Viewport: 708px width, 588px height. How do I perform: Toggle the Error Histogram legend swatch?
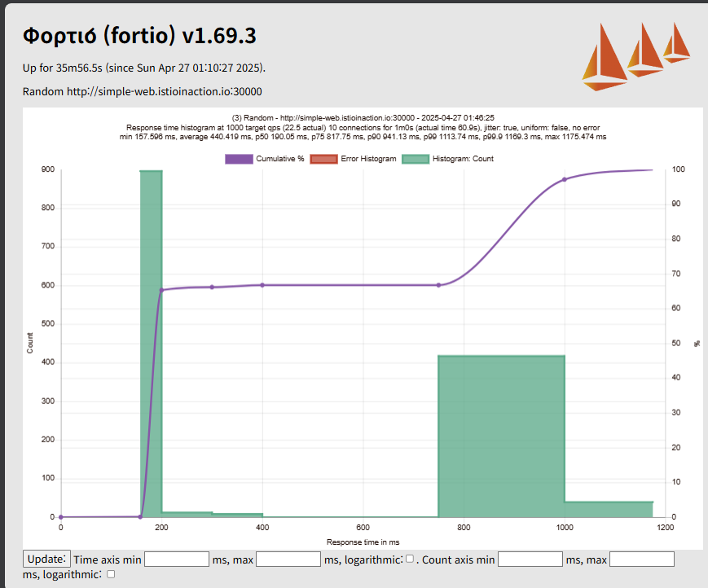click(323, 159)
